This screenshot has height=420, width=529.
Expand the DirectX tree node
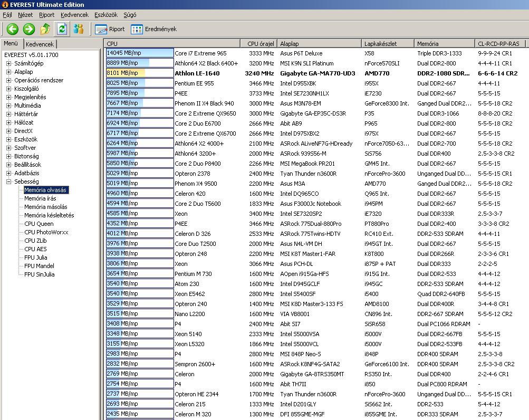tap(9, 131)
